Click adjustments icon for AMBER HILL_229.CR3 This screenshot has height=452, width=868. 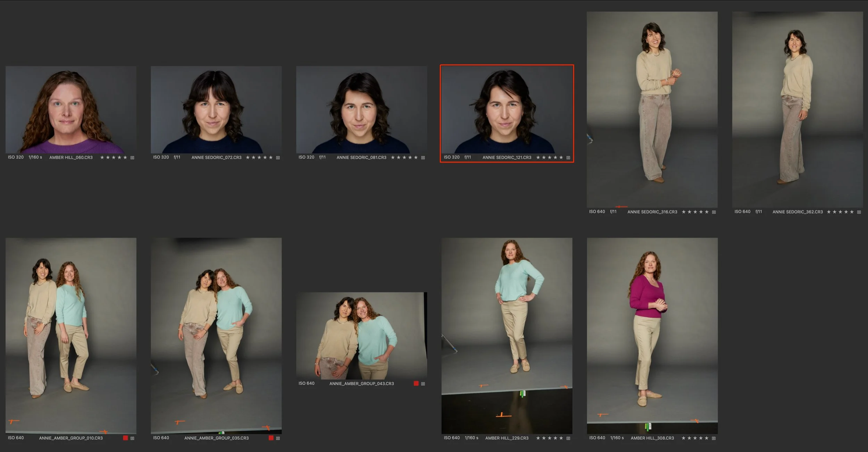point(568,438)
